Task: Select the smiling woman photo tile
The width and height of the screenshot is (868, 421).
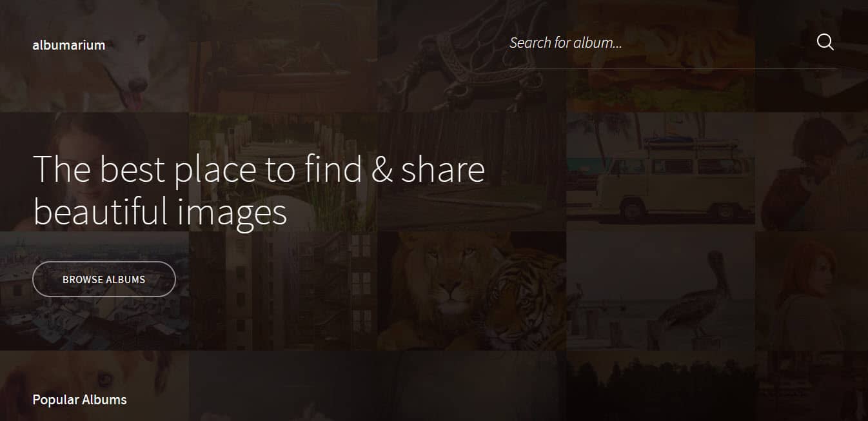Action: point(94,172)
